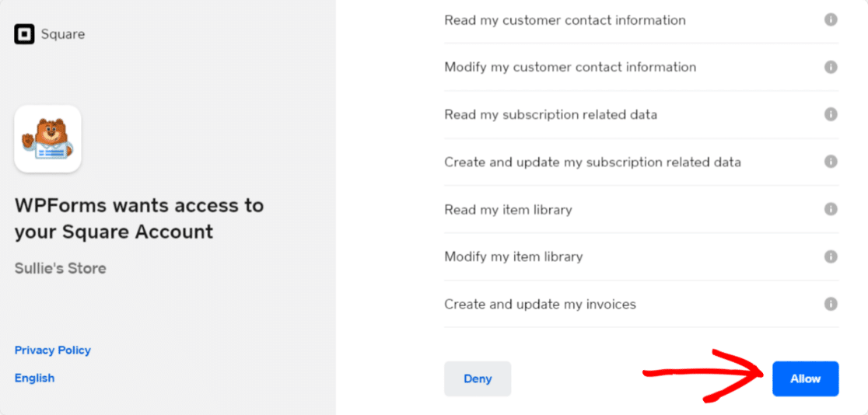
Task: Click the Allow button
Action: (806, 379)
